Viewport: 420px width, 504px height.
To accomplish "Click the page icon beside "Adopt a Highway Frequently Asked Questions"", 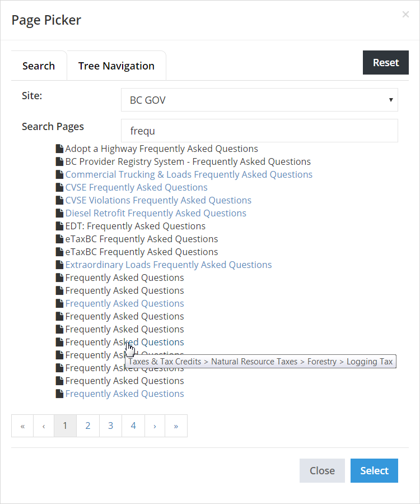I will click(x=59, y=149).
